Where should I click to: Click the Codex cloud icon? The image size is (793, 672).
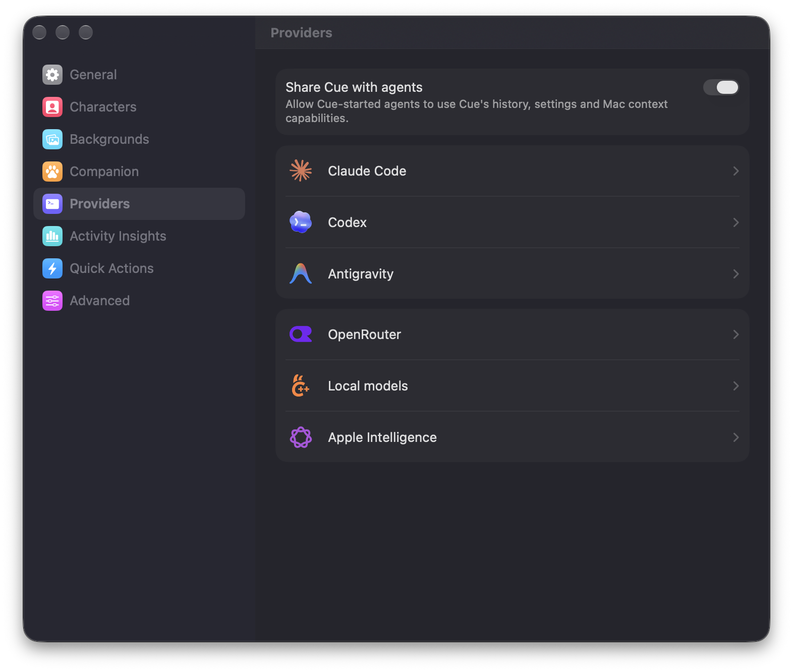click(301, 222)
